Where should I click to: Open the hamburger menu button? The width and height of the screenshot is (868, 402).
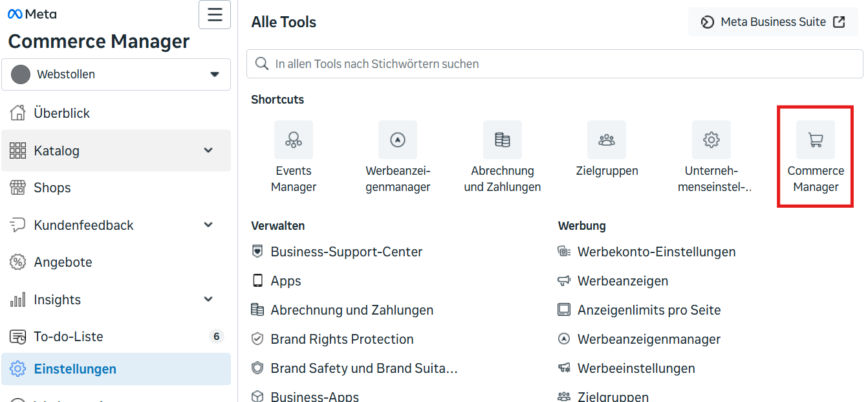(x=215, y=15)
